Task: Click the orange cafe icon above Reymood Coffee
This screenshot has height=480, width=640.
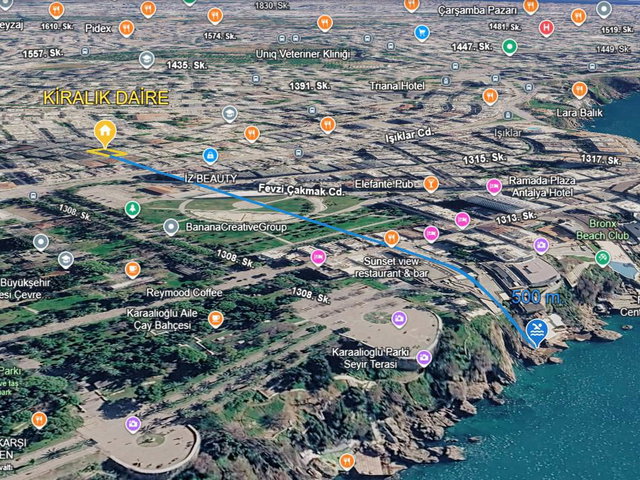Action: point(132,270)
